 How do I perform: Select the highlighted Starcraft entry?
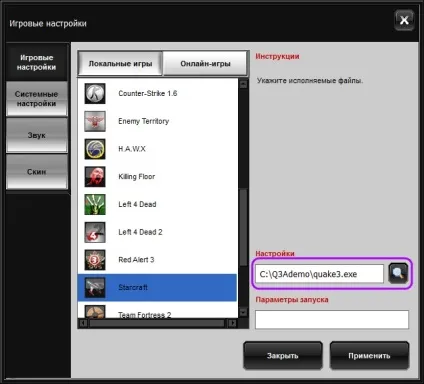click(x=158, y=287)
